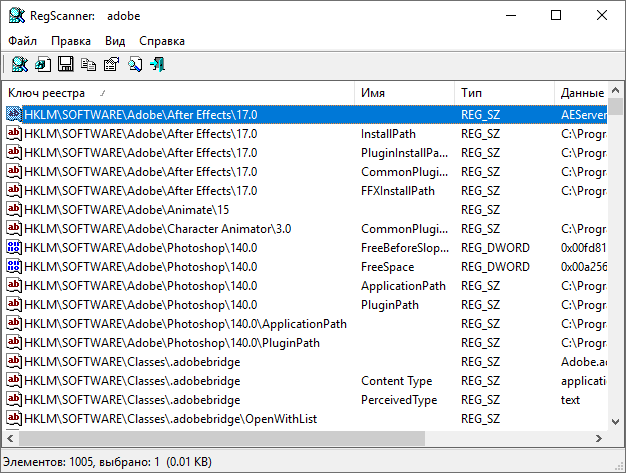Click the "text" data value

(x=570, y=400)
